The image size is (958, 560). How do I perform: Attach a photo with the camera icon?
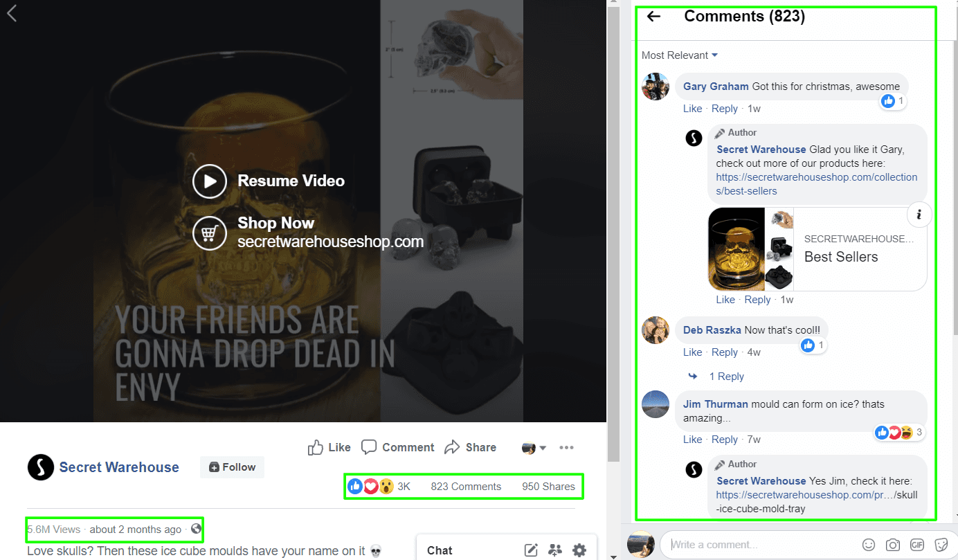pos(893,545)
